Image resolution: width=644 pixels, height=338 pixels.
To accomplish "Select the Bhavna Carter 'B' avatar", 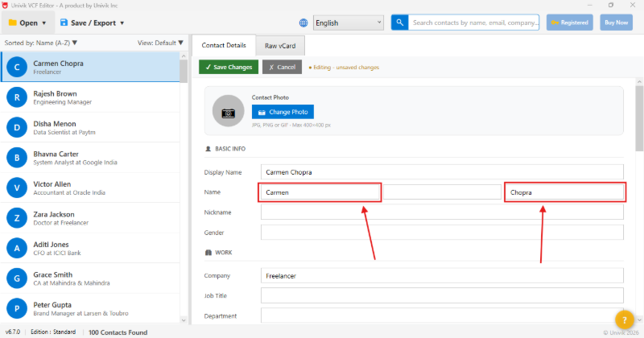I will (17, 158).
